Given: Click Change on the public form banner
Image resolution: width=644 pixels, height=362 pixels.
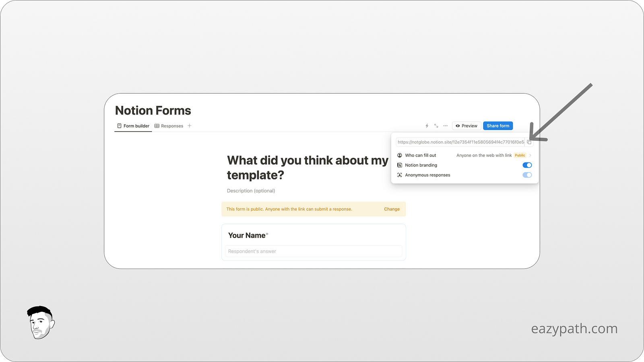Looking at the screenshot, I should 392,209.
